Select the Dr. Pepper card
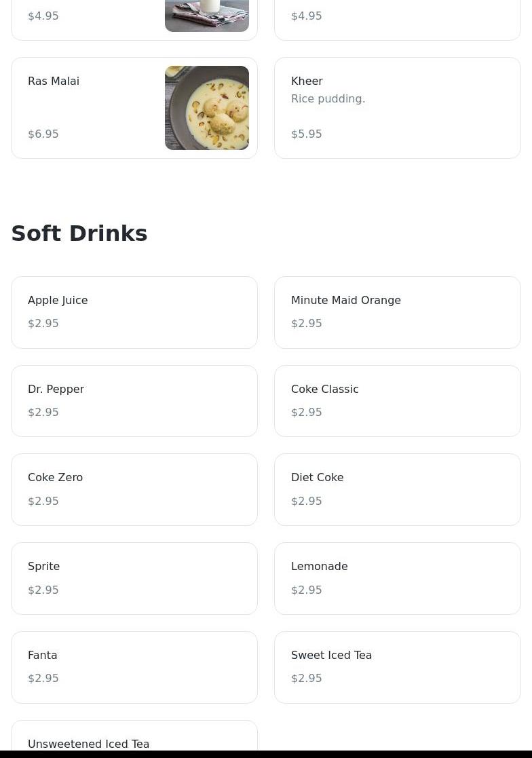The width and height of the screenshot is (532, 758). (134, 401)
